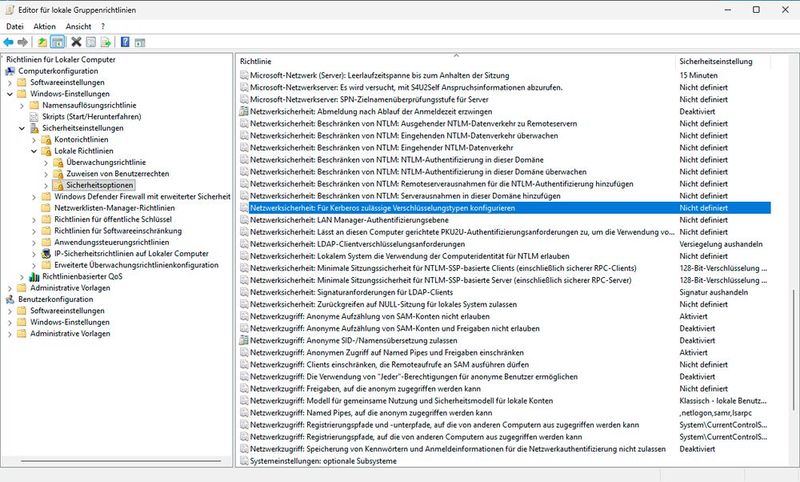Click the 'Signatur aushandeln' setting value
Screen dimensions: 800x482
(713, 292)
